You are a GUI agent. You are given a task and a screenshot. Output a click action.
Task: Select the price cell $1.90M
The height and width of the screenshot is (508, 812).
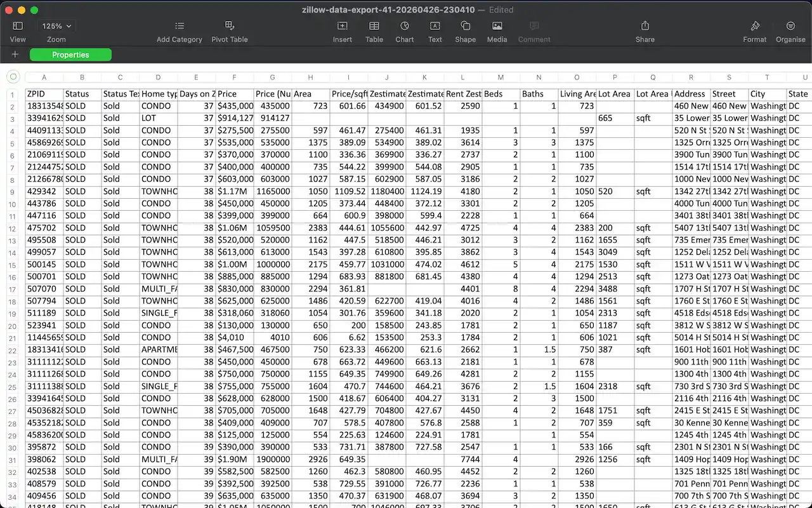click(x=235, y=460)
